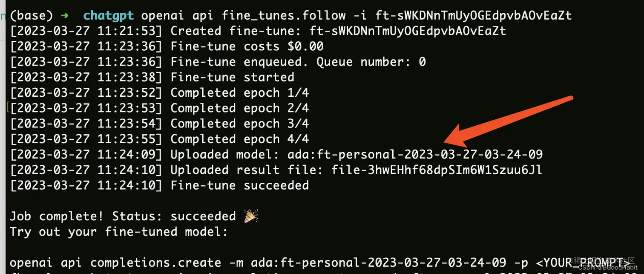Click 'Completed epoch 3/4' line

[159, 124]
